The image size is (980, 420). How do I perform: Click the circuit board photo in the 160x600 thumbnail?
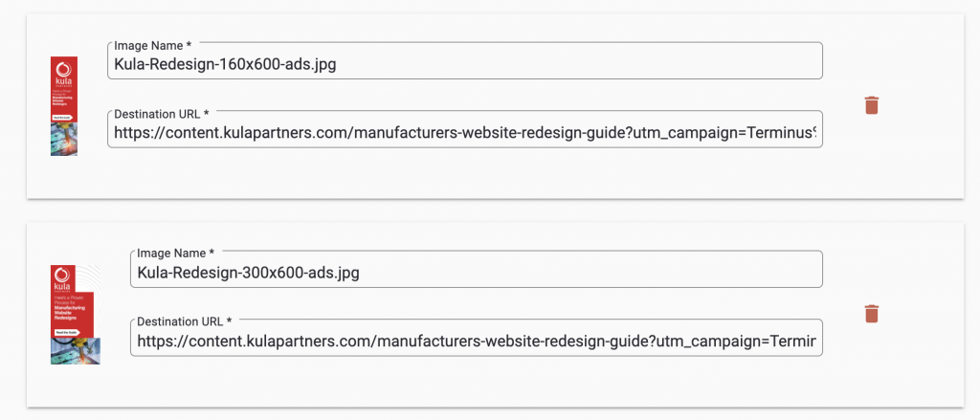pos(64,139)
